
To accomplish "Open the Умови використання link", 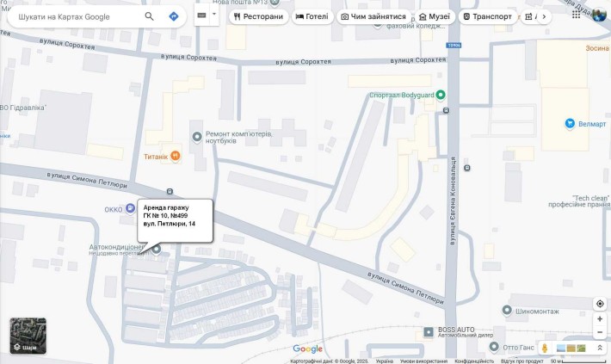I will (x=423, y=361).
